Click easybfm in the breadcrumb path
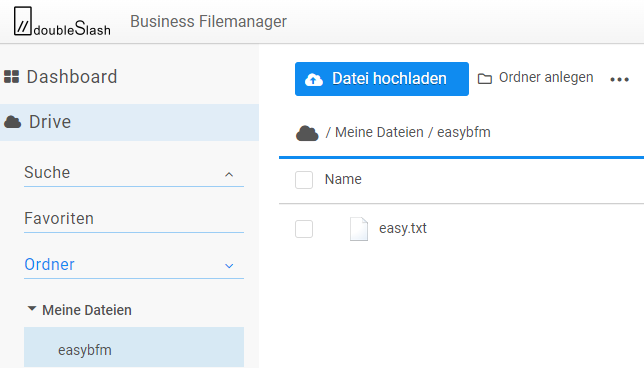This screenshot has width=644, height=368. coord(464,133)
